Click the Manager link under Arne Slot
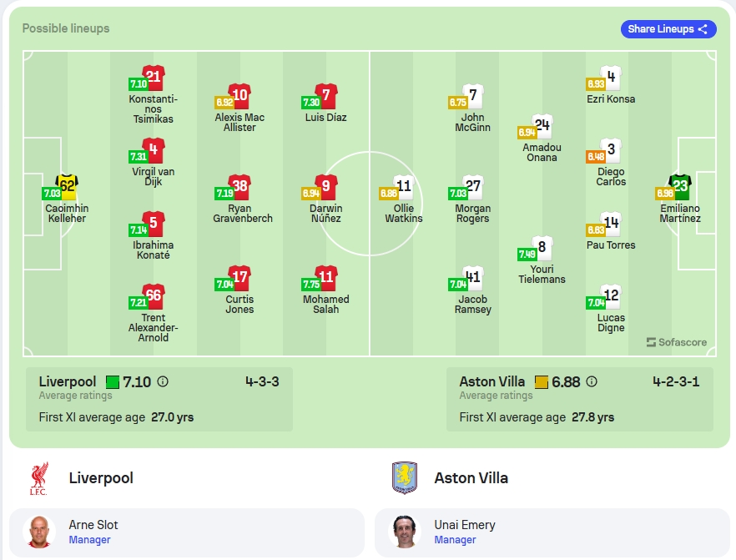736x560 pixels. pos(89,540)
